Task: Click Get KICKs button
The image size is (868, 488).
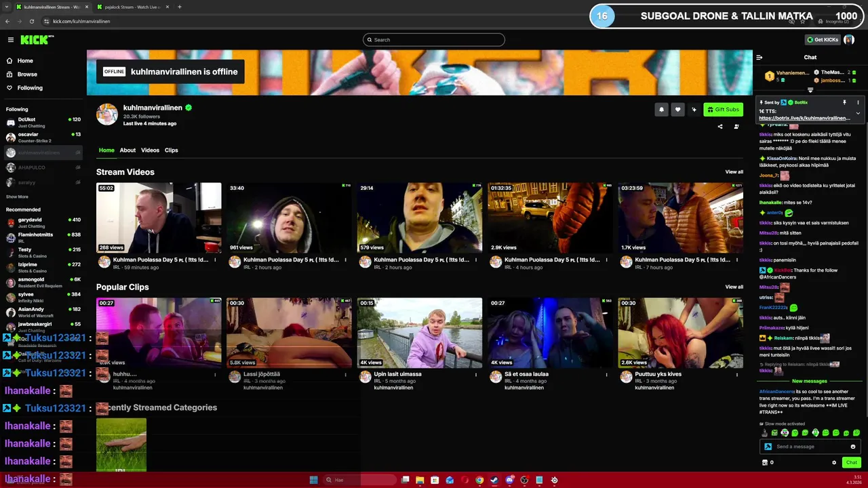Action: (x=822, y=40)
